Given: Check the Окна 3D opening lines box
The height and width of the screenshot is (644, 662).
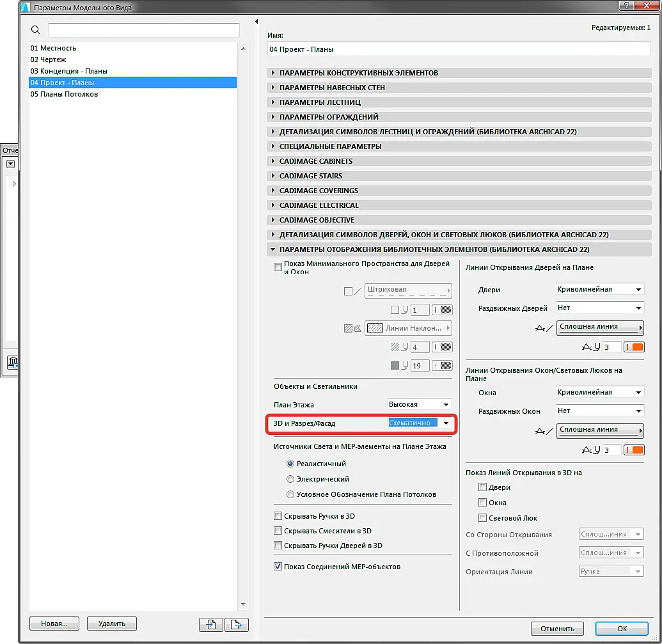Looking at the screenshot, I should (x=482, y=502).
